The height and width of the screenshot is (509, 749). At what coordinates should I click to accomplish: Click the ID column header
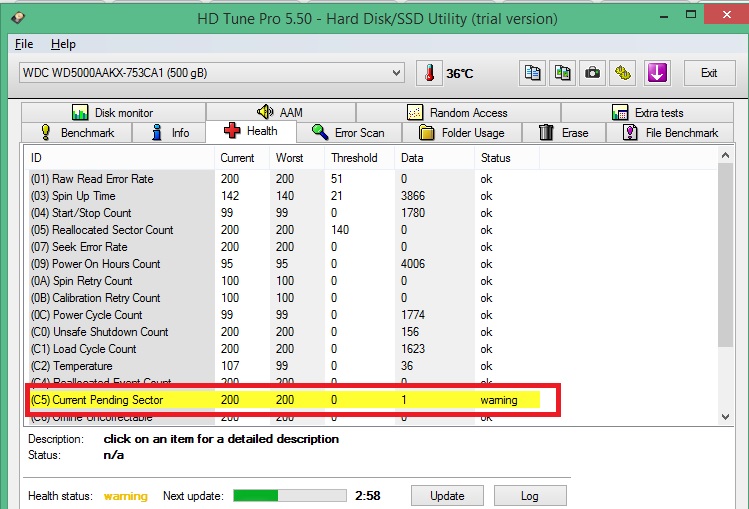point(119,158)
